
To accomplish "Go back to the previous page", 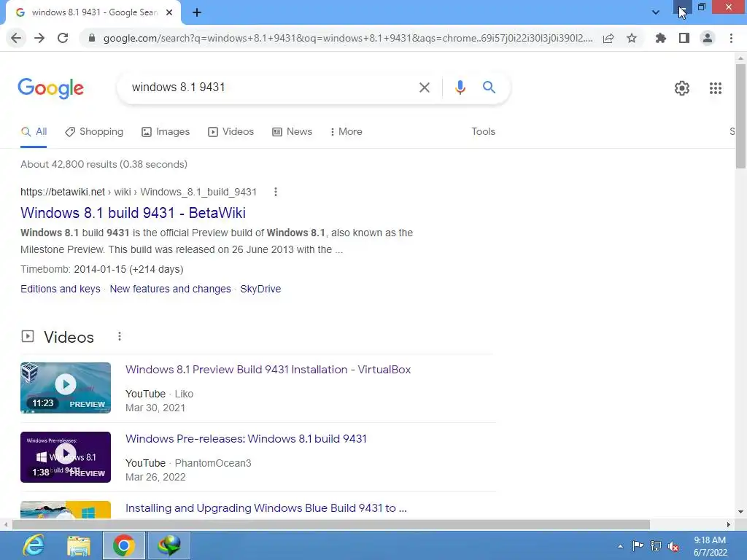I will (16, 38).
